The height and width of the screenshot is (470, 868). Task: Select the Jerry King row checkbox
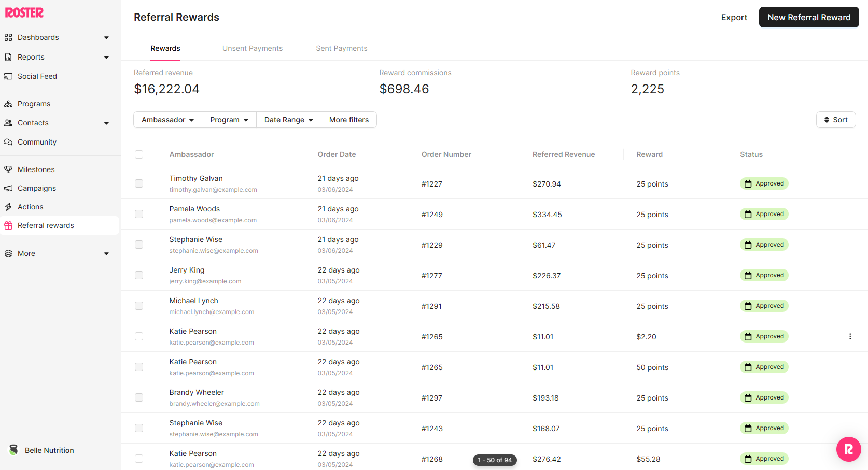(139, 275)
